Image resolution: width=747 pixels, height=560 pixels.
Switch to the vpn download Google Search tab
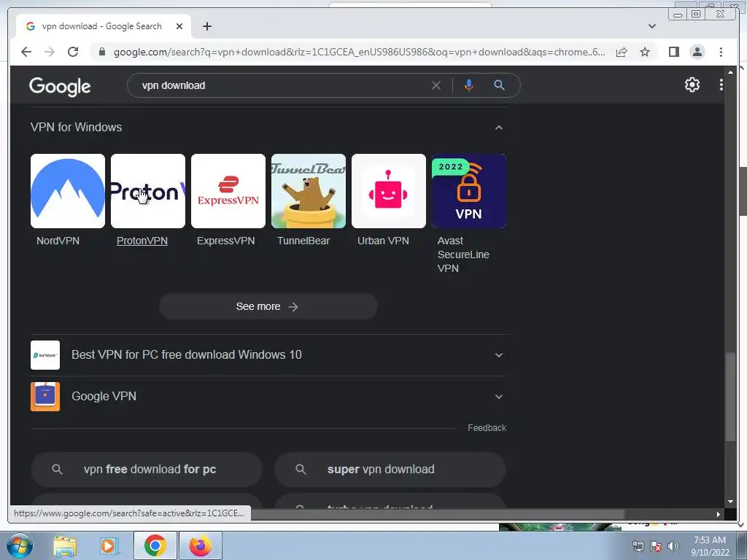coord(104,26)
